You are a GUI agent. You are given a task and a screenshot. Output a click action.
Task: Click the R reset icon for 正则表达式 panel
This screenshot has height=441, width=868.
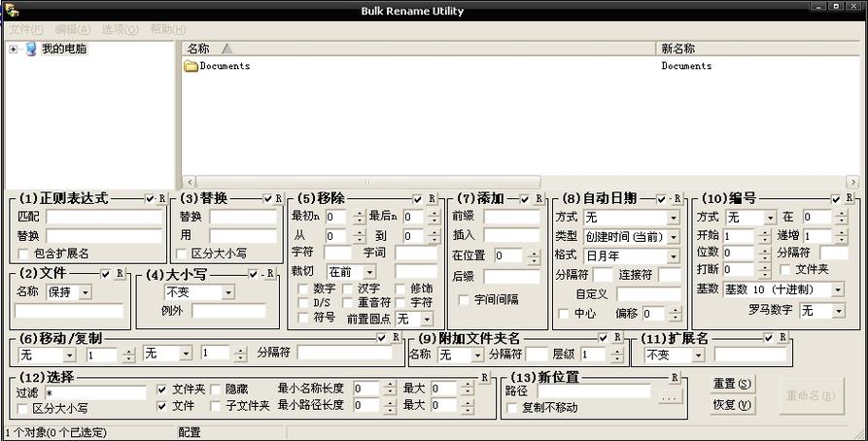[x=163, y=199]
